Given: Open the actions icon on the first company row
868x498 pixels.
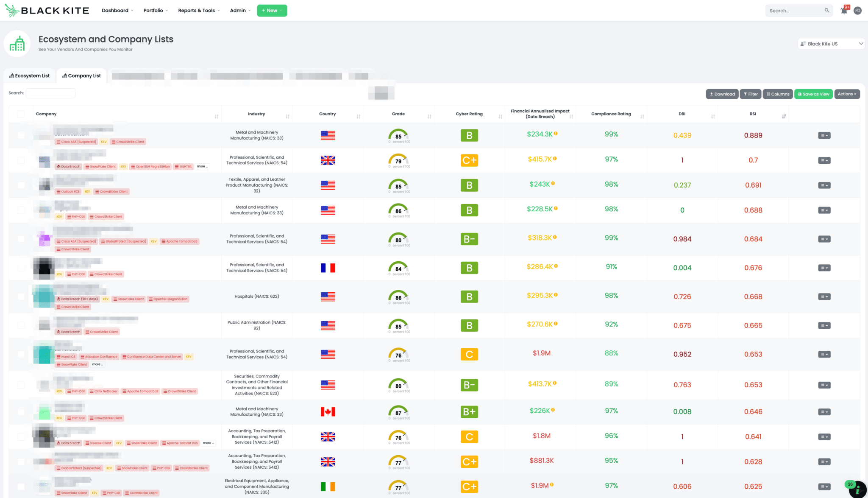Looking at the screenshot, I should (824, 135).
